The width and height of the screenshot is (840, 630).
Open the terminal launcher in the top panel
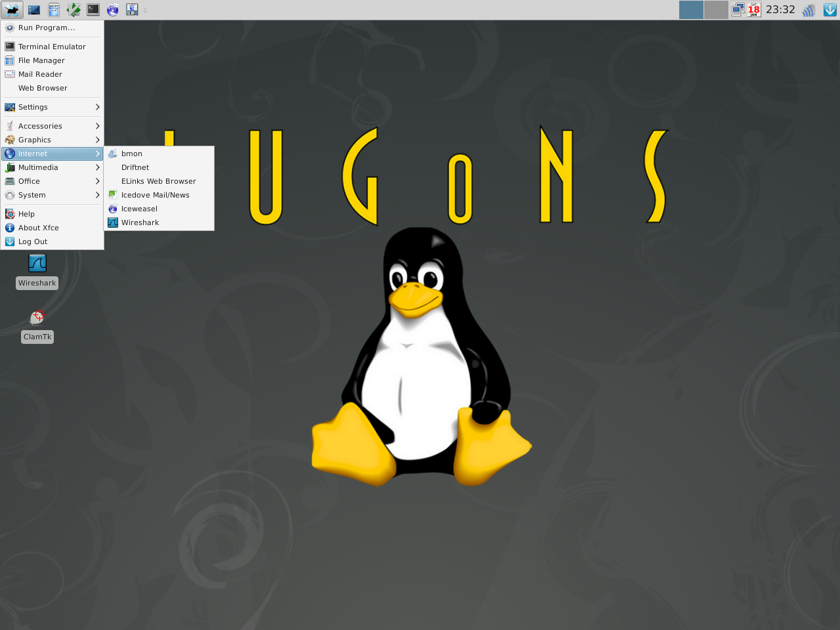[93, 10]
